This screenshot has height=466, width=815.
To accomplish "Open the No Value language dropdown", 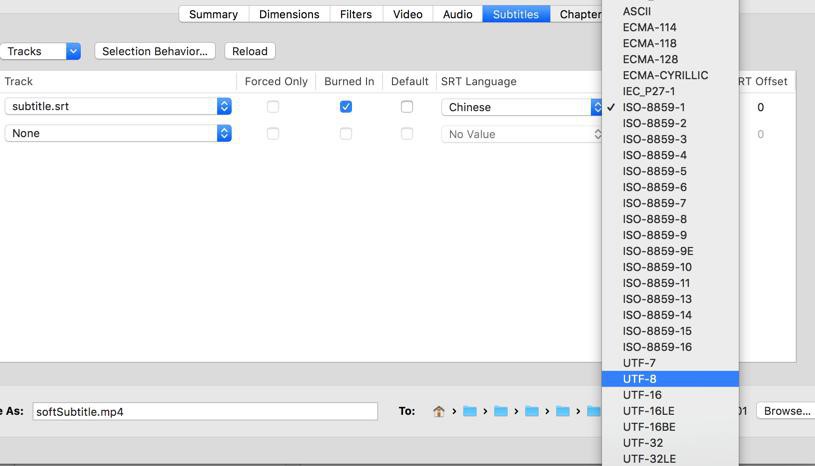I will pyautogui.click(x=522, y=134).
